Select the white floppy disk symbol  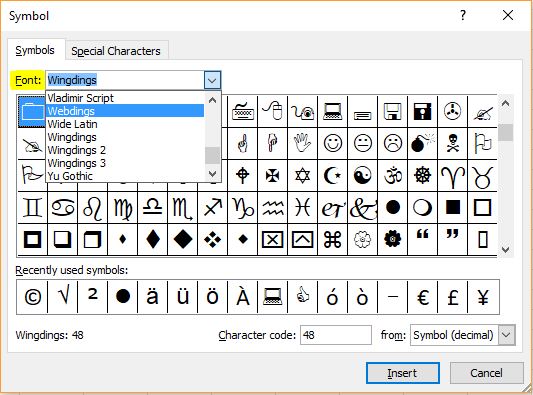click(x=393, y=111)
